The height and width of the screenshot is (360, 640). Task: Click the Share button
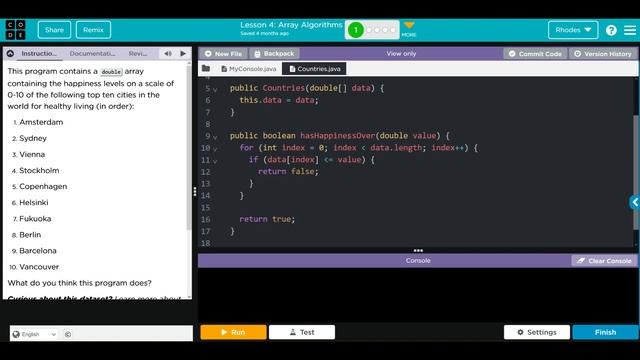pos(54,30)
